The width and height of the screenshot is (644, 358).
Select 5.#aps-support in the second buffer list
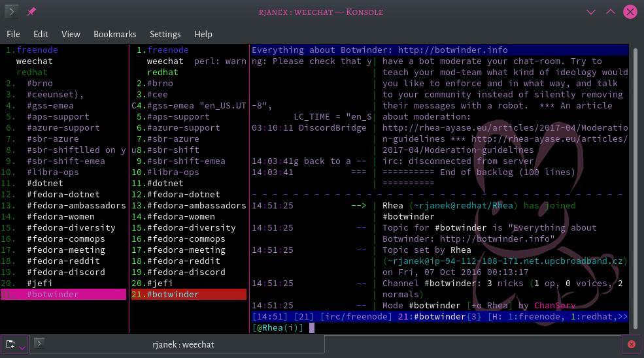click(173, 116)
